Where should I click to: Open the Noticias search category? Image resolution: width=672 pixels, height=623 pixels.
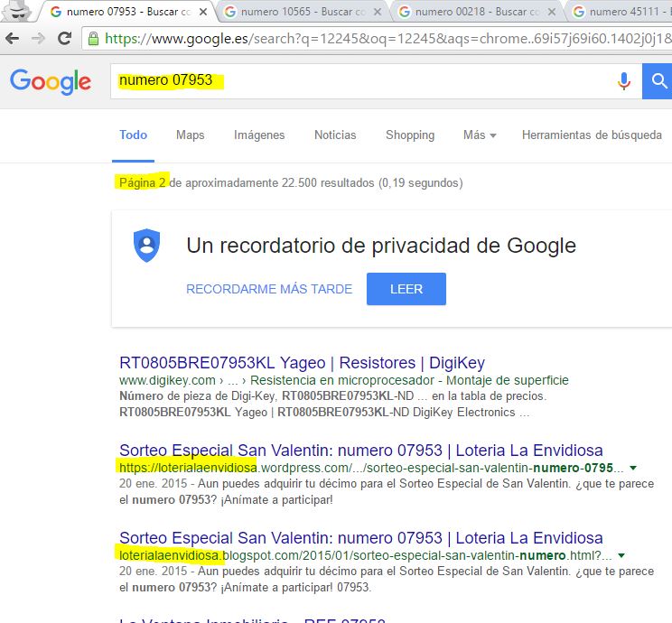pos(335,135)
